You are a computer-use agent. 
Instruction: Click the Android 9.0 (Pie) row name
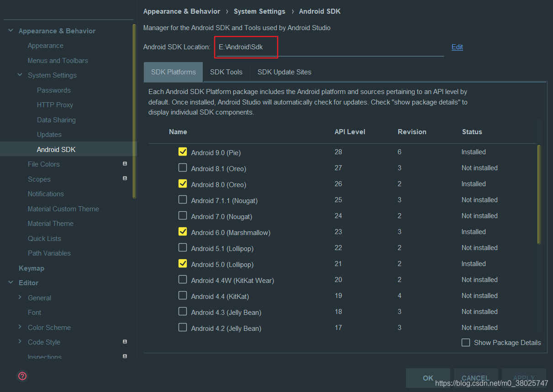coord(216,152)
